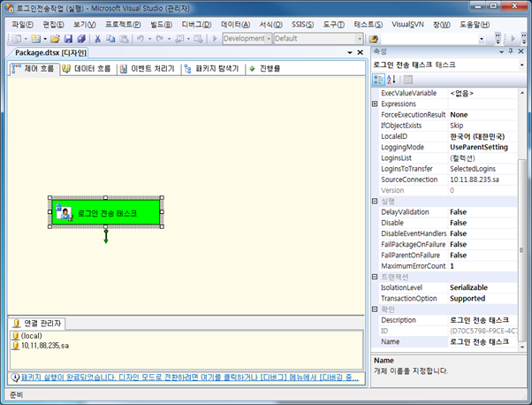The image size is (532, 405).
Task: Collapse the 확인 property category
Action: point(375,309)
